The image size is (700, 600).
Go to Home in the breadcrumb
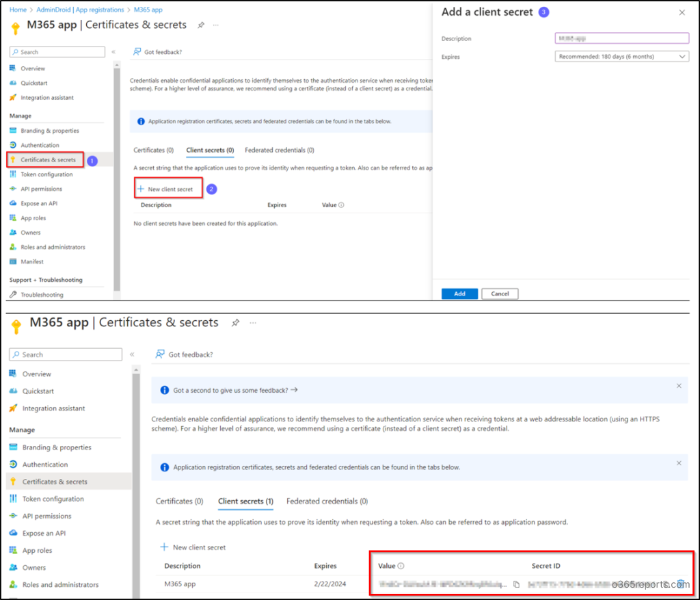[18, 10]
